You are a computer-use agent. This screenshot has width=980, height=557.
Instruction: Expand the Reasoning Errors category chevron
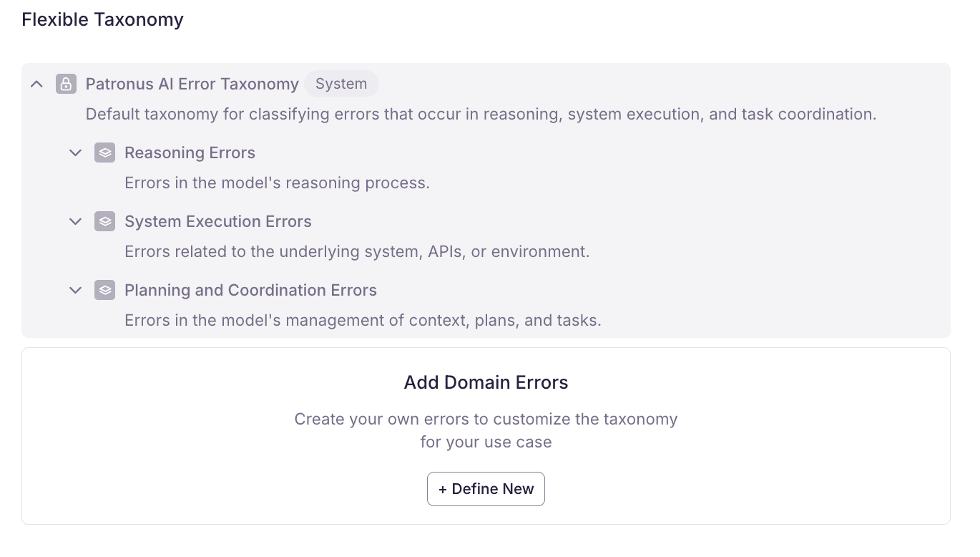point(75,152)
